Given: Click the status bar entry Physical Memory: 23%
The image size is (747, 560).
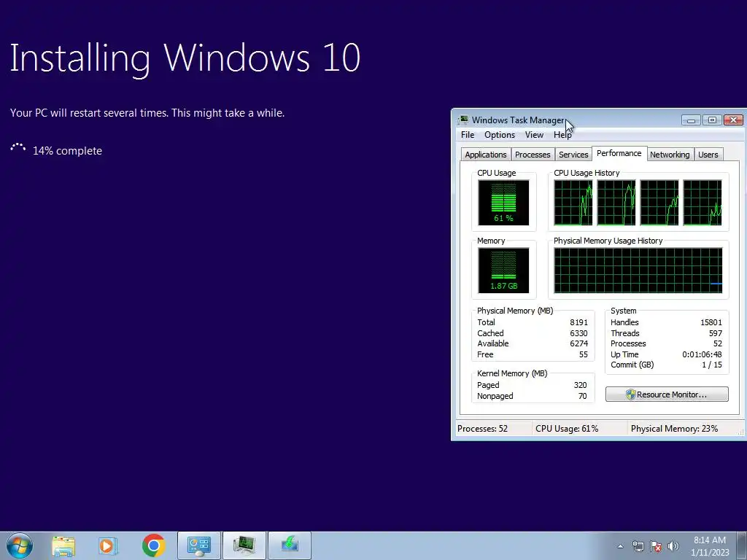Looking at the screenshot, I should point(674,429).
